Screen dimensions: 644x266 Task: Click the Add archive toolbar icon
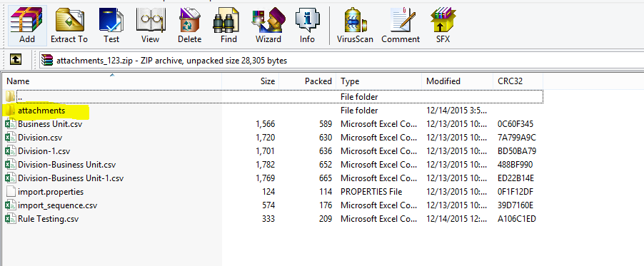(x=27, y=26)
